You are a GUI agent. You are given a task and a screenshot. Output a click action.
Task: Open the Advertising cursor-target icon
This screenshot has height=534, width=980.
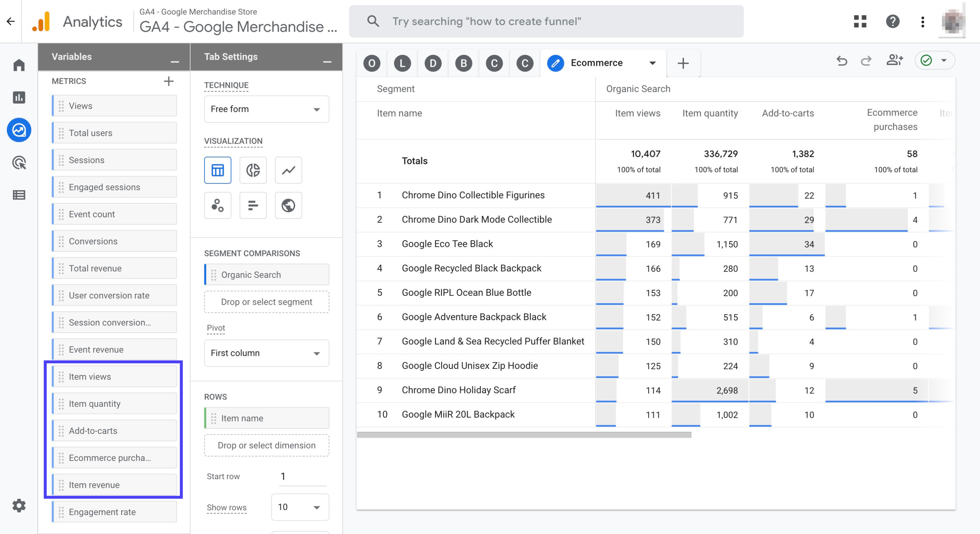(x=19, y=162)
